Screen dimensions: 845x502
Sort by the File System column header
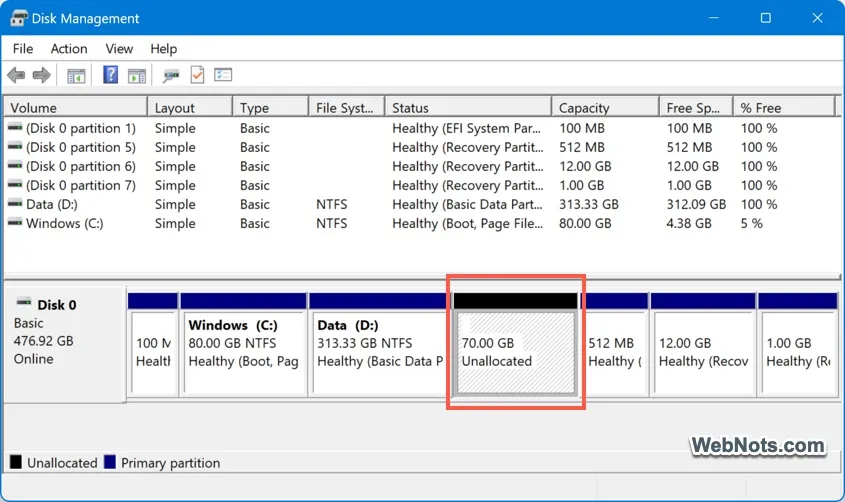point(347,108)
